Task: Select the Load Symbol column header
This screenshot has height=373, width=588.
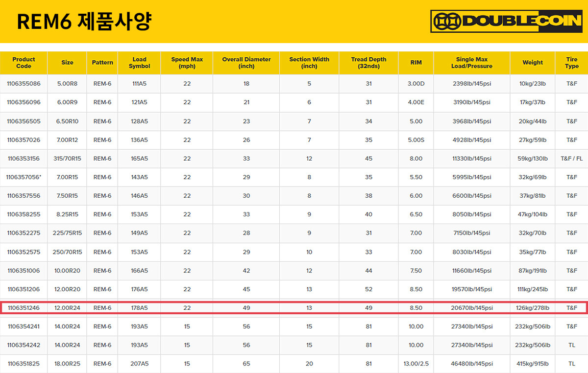Action: click(x=139, y=63)
